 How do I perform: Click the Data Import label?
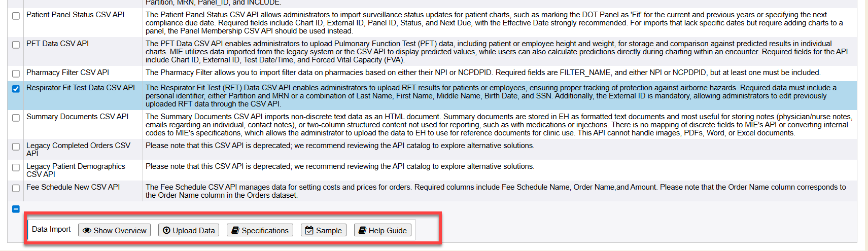pos(51,229)
